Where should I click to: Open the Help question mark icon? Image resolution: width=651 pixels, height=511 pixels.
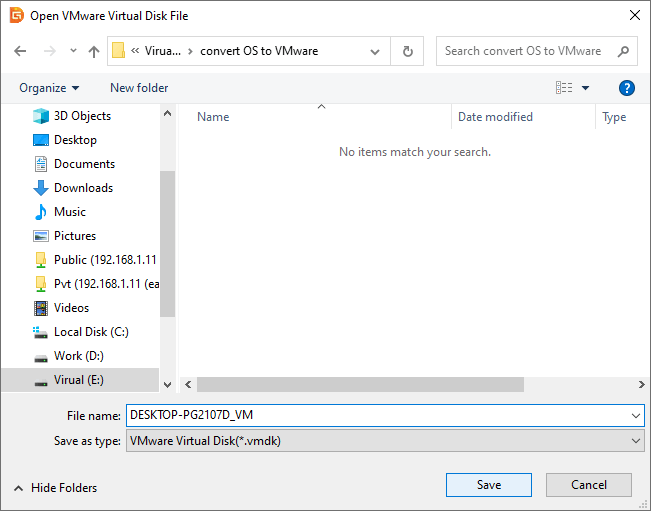pyautogui.click(x=627, y=88)
